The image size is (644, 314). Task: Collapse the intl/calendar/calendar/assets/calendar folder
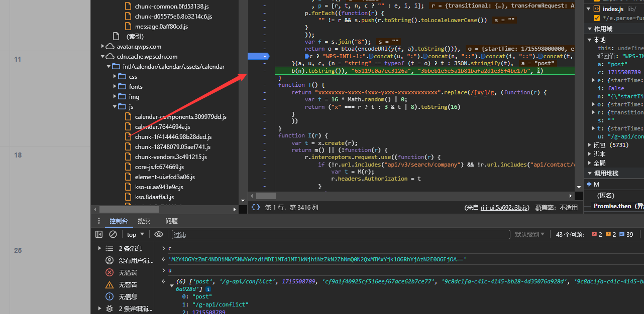pos(109,66)
